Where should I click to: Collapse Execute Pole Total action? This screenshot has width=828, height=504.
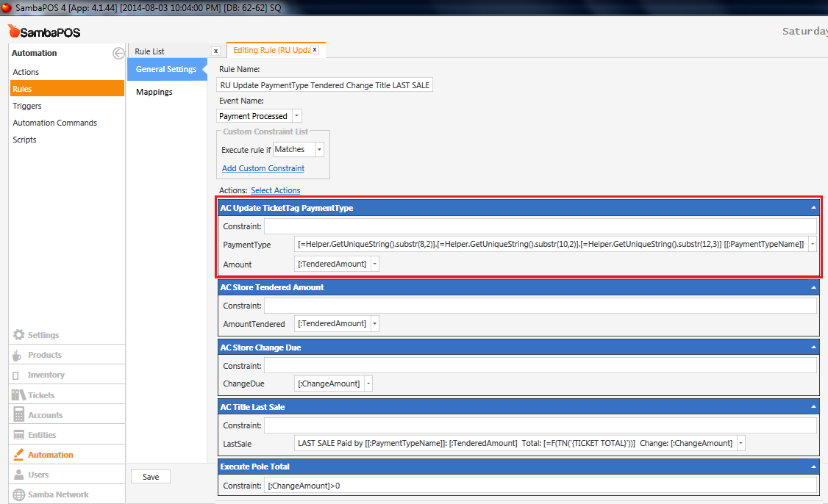point(813,467)
